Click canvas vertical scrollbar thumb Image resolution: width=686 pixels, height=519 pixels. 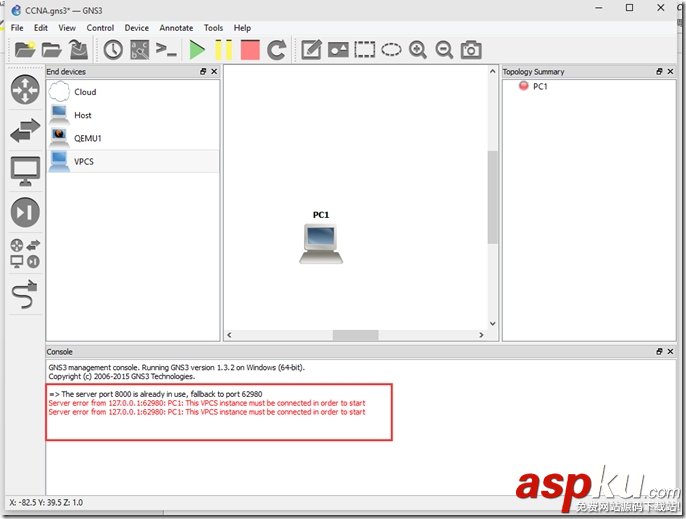[493, 197]
